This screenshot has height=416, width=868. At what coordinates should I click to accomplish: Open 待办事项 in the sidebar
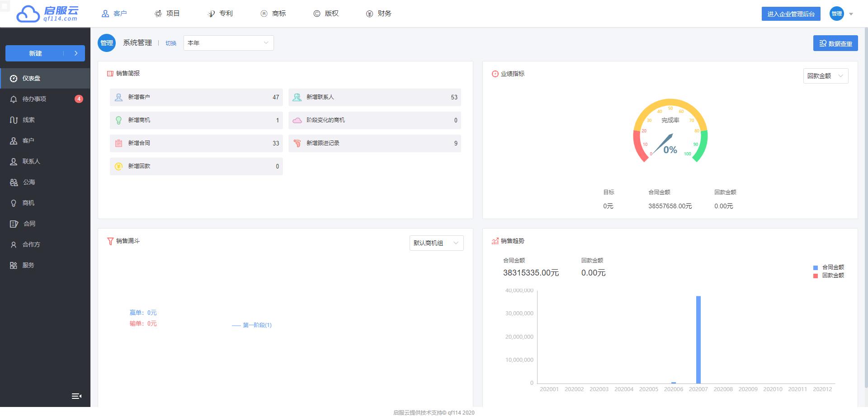[45, 99]
